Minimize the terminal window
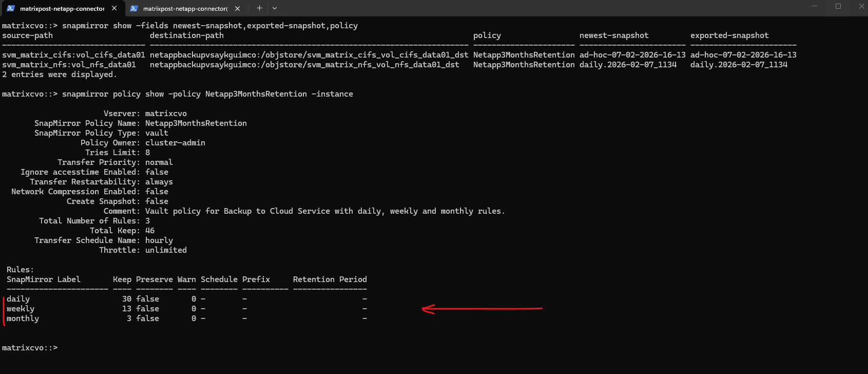 click(814, 6)
